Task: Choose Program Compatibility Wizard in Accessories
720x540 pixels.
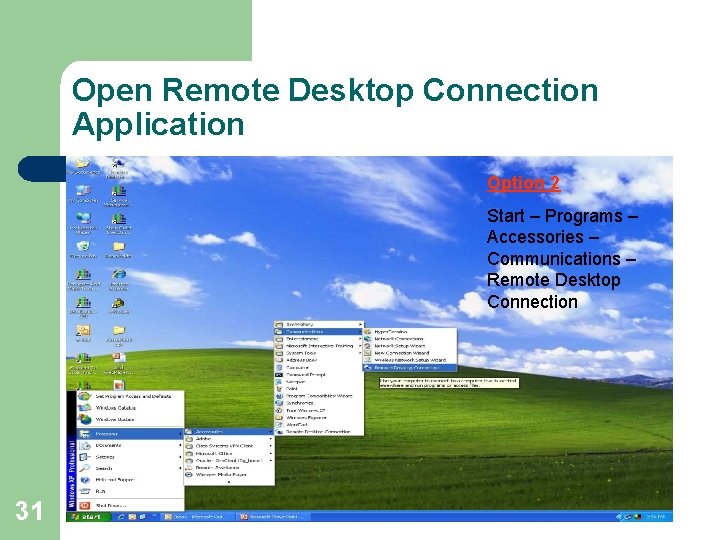Action: click(319, 396)
